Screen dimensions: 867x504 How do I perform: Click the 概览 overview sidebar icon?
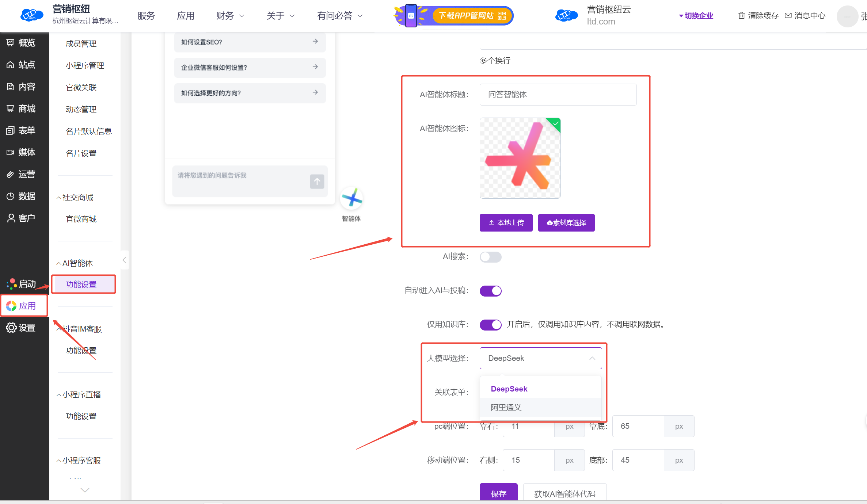coord(10,43)
